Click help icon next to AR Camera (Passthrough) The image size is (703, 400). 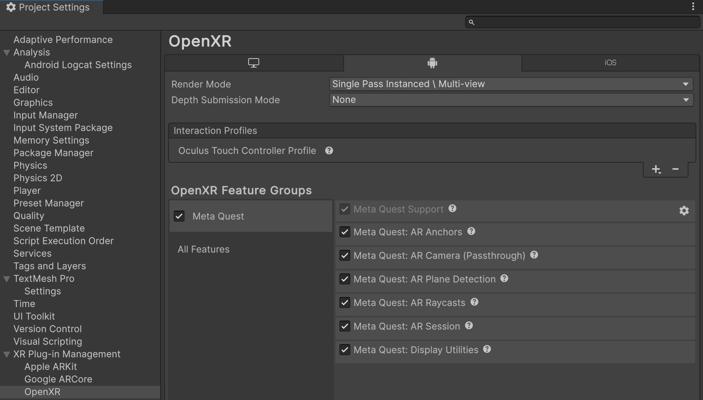(x=534, y=255)
